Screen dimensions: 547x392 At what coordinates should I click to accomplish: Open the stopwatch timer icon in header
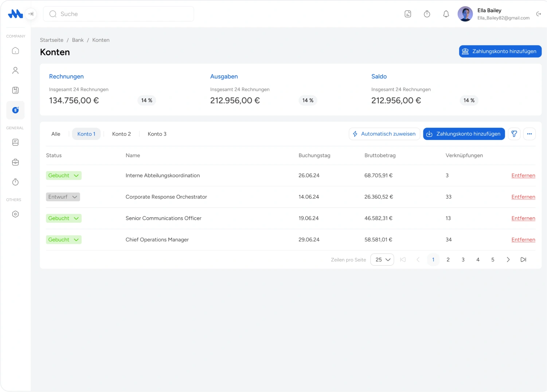[x=427, y=14]
